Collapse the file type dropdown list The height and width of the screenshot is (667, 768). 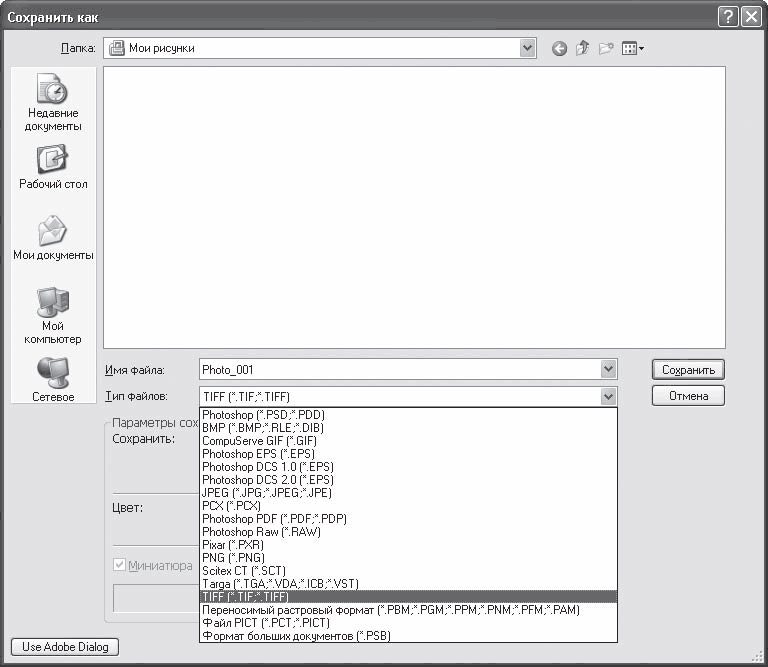pos(608,396)
